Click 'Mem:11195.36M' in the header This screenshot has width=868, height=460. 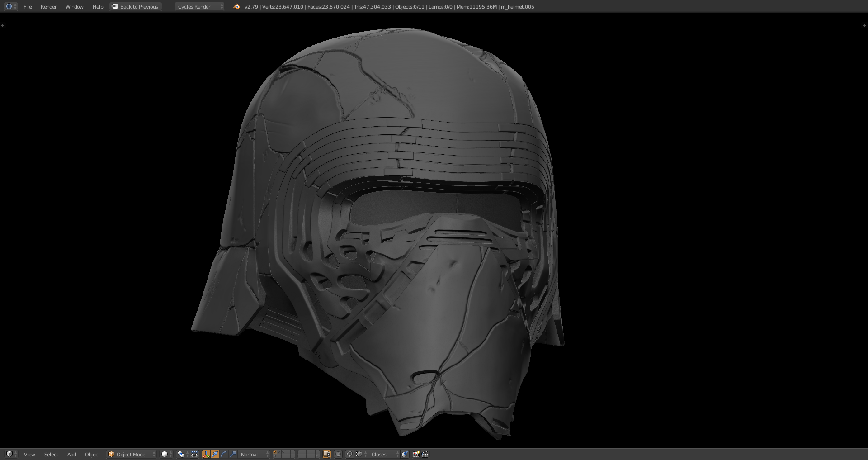[476, 7]
